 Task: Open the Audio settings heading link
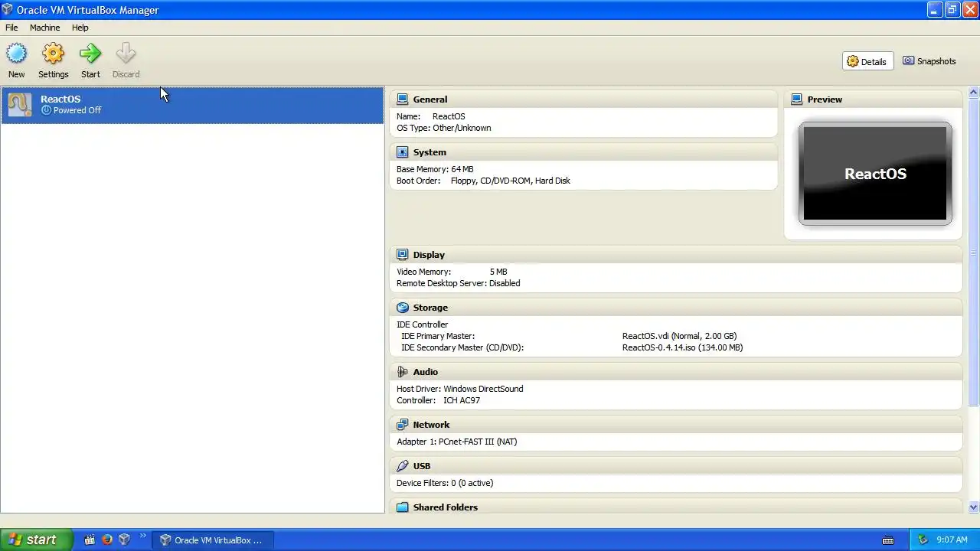(426, 372)
